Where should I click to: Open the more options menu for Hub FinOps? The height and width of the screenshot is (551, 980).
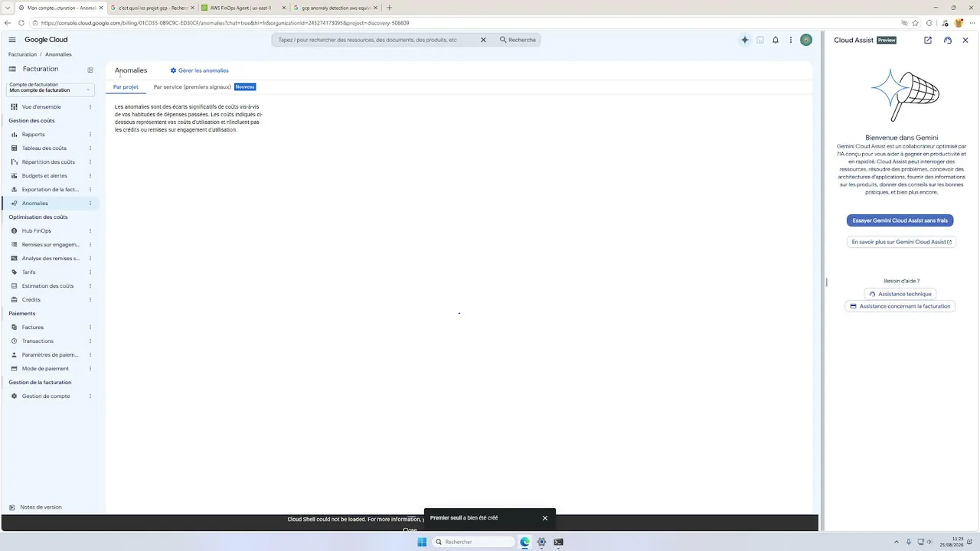tap(90, 231)
